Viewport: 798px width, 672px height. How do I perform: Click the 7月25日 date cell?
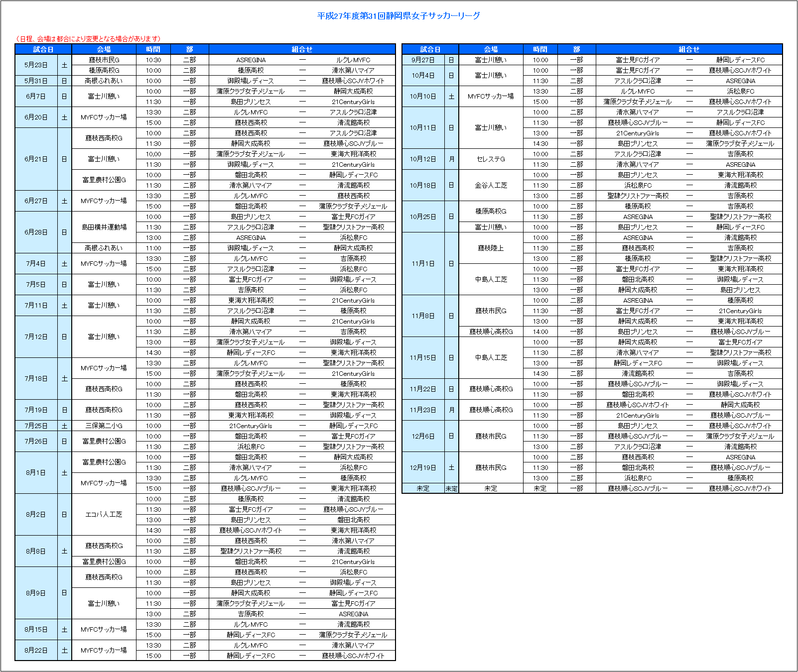(36, 426)
